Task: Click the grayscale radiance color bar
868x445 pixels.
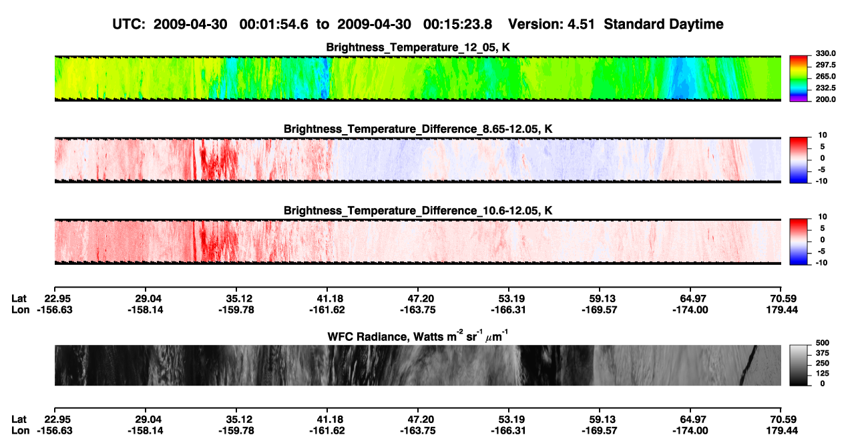Action: [799, 365]
